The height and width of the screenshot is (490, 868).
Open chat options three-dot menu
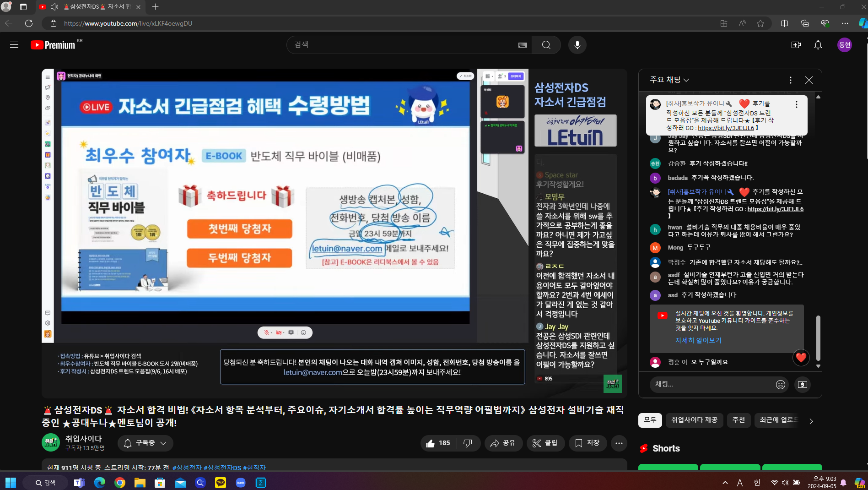click(790, 80)
